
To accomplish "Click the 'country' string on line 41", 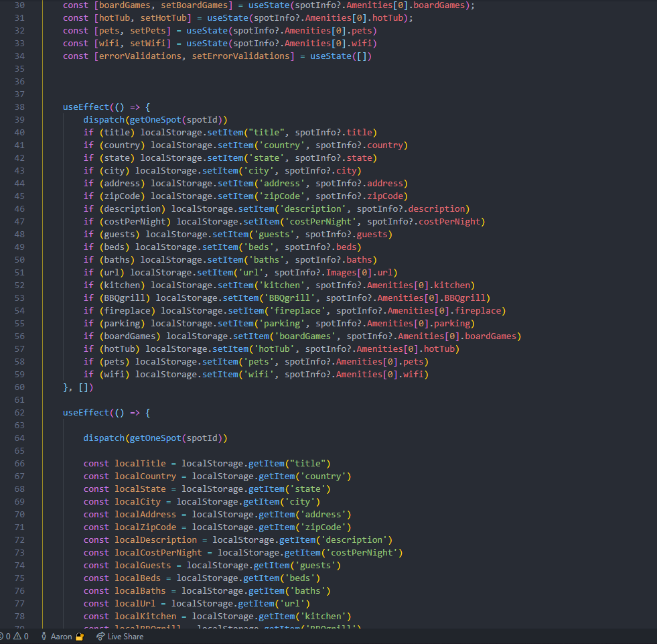I will pos(282,145).
